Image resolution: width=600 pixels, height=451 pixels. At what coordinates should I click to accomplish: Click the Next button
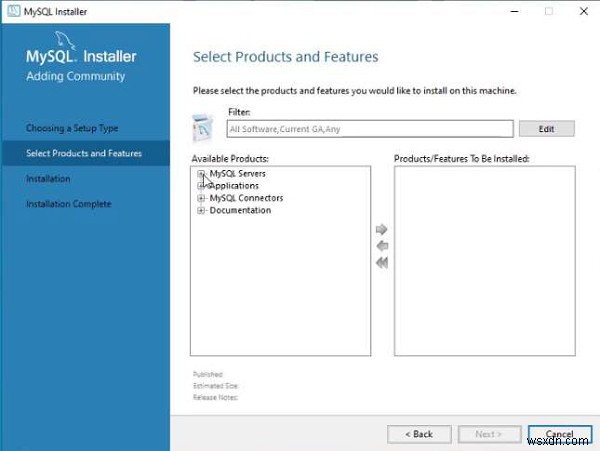(x=489, y=434)
